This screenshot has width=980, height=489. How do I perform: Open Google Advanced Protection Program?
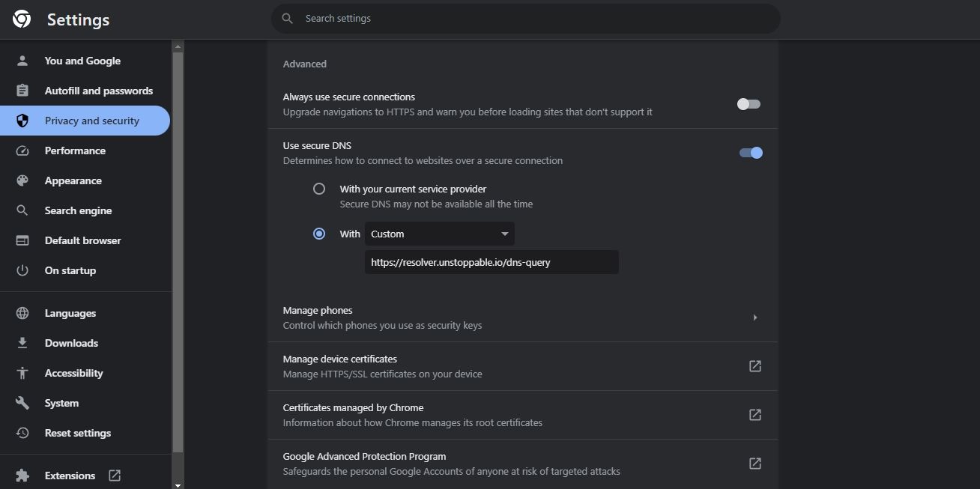[x=754, y=464]
